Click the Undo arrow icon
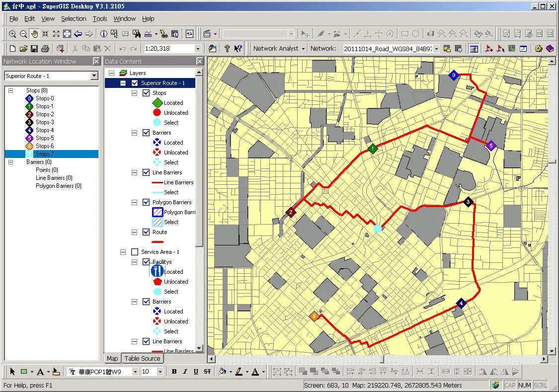The height and width of the screenshot is (392, 559). pyautogui.click(x=123, y=49)
